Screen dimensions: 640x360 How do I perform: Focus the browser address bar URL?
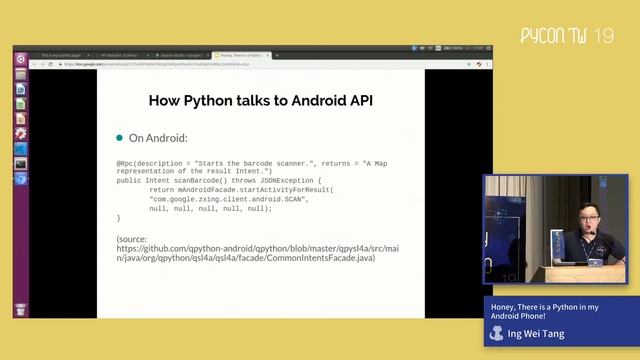pyautogui.click(x=157, y=64)
